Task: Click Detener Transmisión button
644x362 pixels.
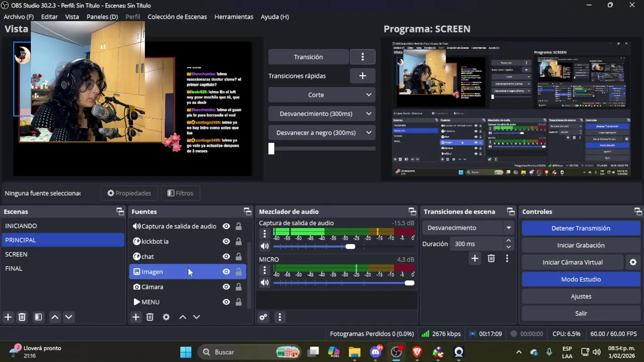Action: point(581,228)
